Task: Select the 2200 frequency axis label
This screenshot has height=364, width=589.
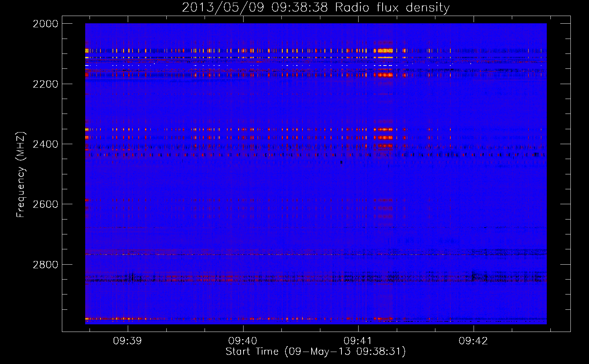Action: (x=46, y=84)
